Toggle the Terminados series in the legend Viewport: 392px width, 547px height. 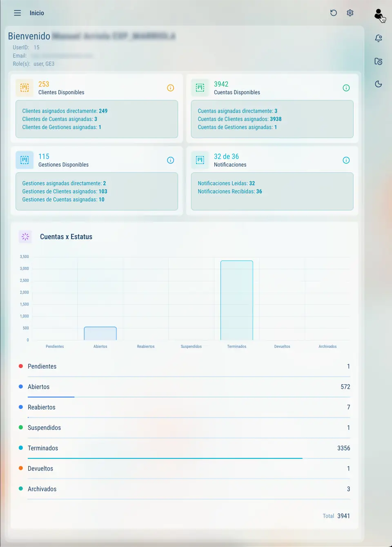tap(43, 448)
